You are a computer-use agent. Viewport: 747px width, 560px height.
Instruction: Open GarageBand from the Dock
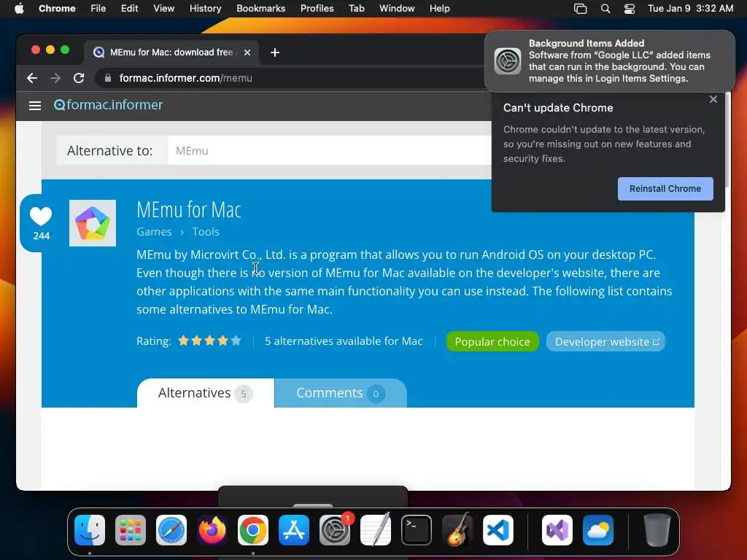[x=457, y=530]
